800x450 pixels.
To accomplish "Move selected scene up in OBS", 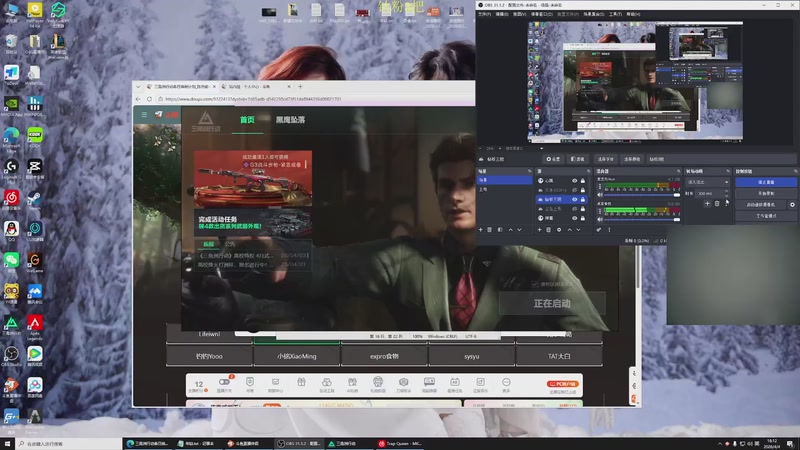I will (x=510, y=230).
